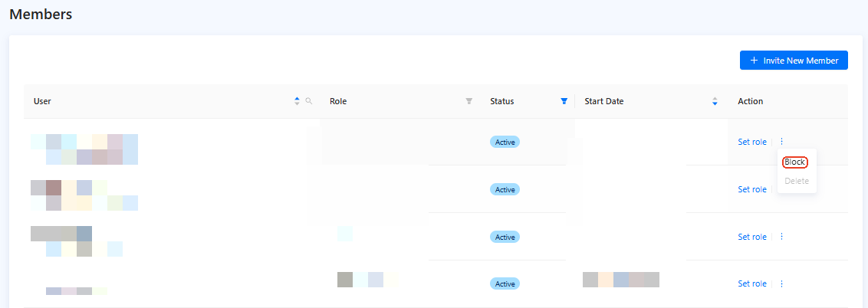Click the Active badge in fourth row
Screen dimensions: 868x308
click(505, 283)
